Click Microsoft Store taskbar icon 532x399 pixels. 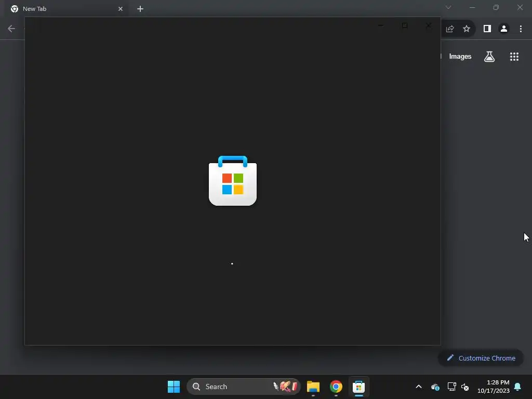click(358, 387)
